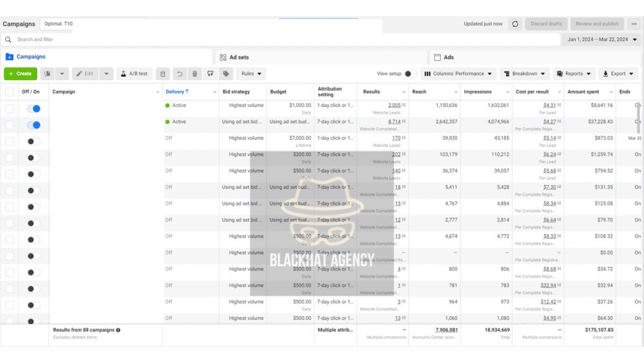Open the Reports dropdown
The height and width of the screenshot is (363, 644).
pos(574,73)
